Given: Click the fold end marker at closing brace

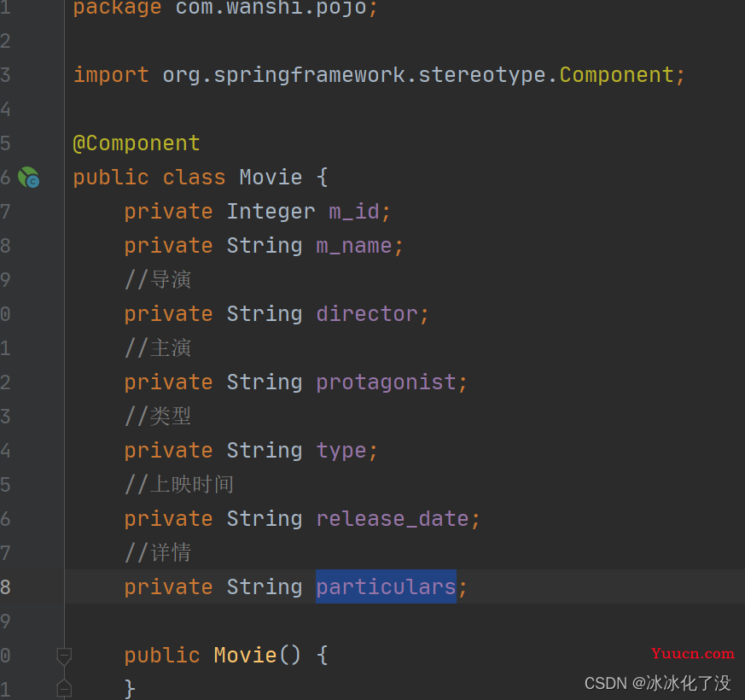Looking at the screenshot, I should click(64, 689).
